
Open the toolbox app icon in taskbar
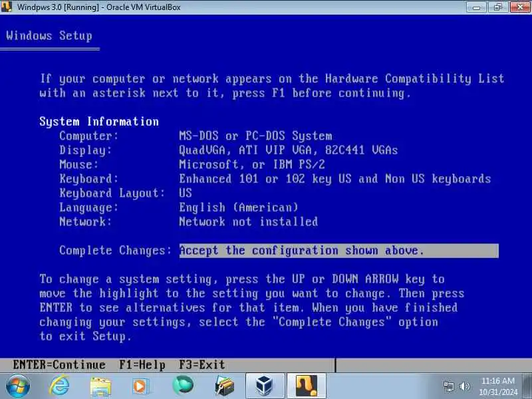pos(224,386)
